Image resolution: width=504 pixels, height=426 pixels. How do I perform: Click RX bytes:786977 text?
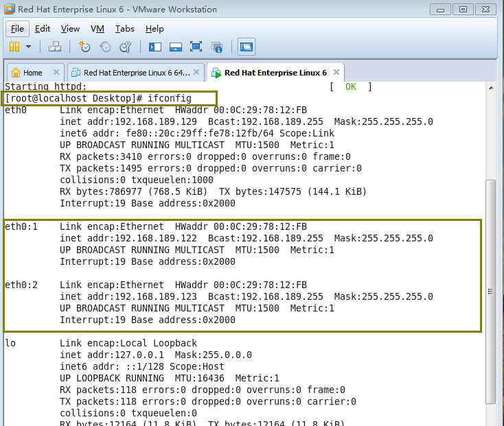point(101,191)
